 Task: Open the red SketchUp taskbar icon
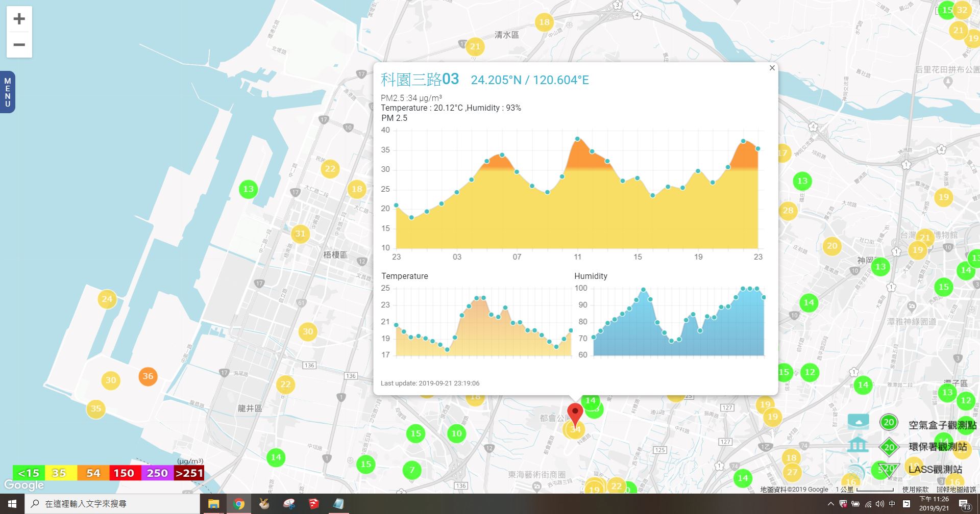(314, 504)
